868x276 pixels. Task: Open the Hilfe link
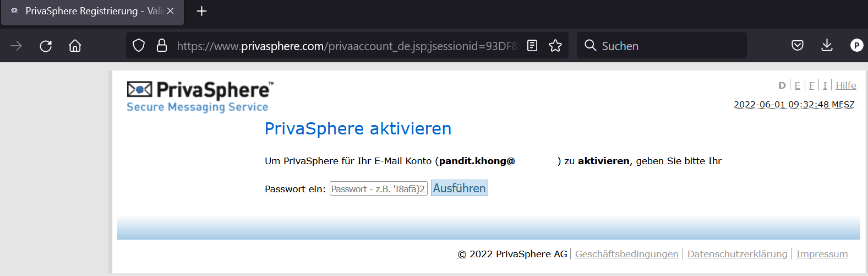846,85
